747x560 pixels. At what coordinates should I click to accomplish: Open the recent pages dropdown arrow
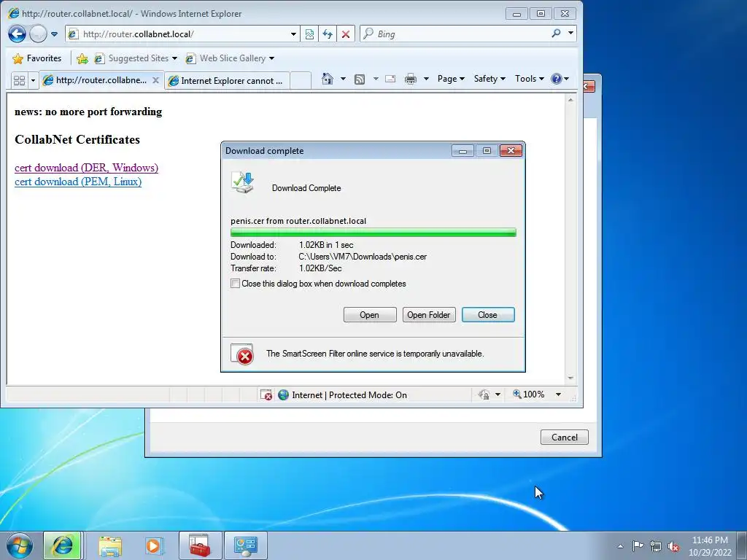click(x=54, y=34)
